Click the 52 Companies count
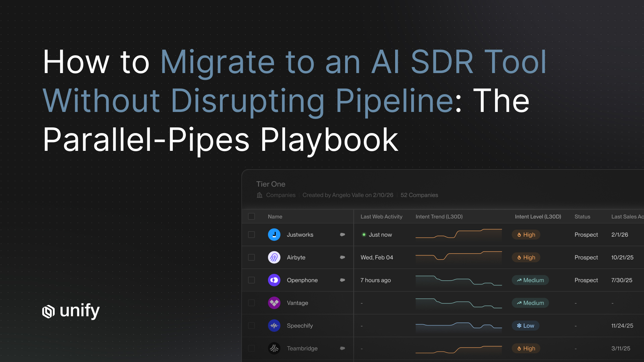 pyautogui.click(x=419, y=195)
